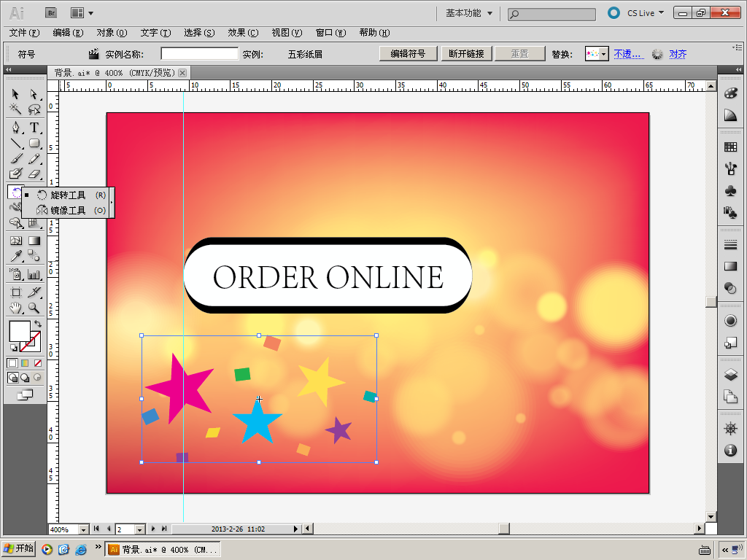Select the Mesh tool
The width and height of the screenshot is (747, 560).
16,241
